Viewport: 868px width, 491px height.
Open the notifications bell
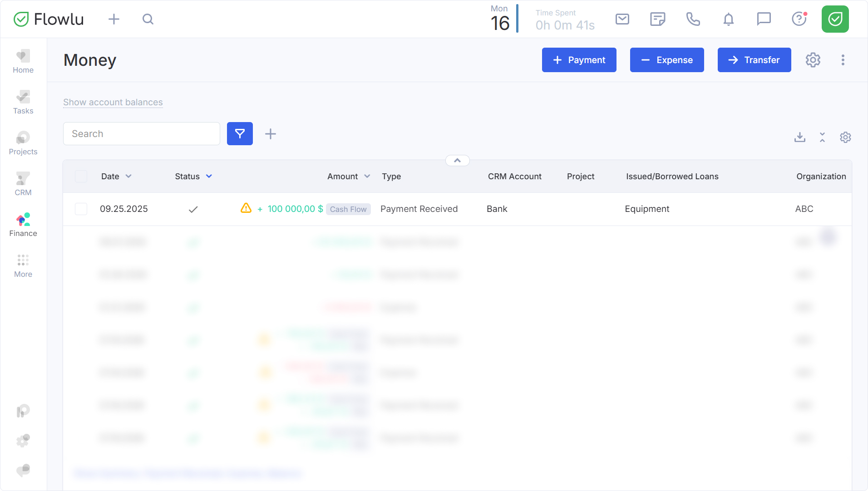coord(728,19)
